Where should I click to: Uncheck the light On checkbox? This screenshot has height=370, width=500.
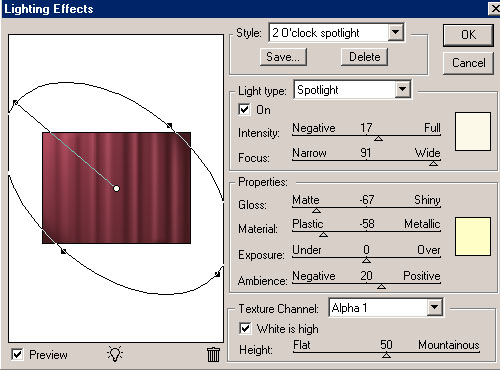coord(244,109)
